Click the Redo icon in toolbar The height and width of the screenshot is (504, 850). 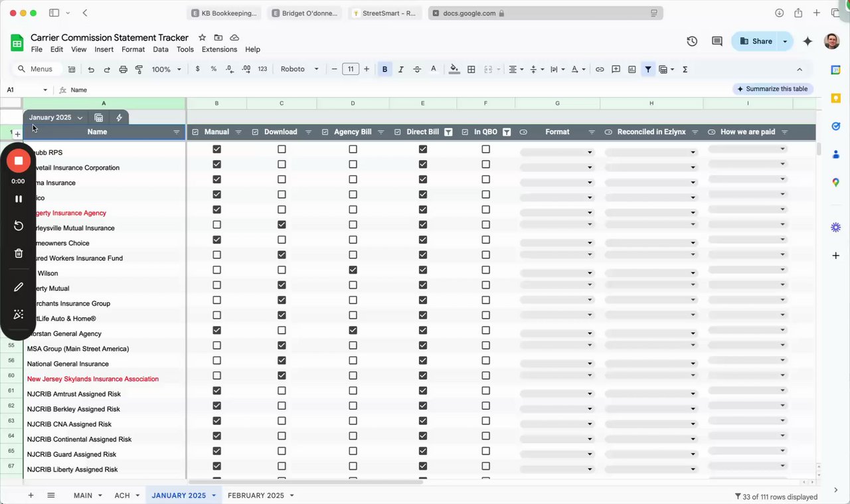pos(107,69)
